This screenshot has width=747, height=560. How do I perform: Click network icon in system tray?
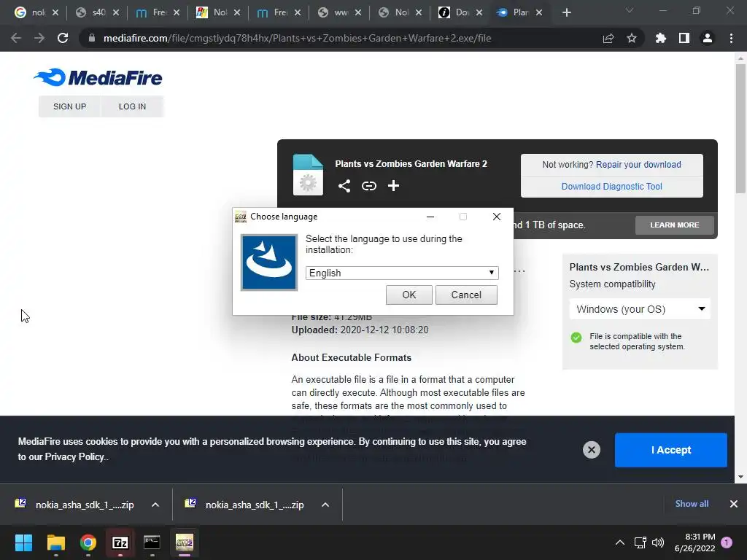(x=640, y=542)
